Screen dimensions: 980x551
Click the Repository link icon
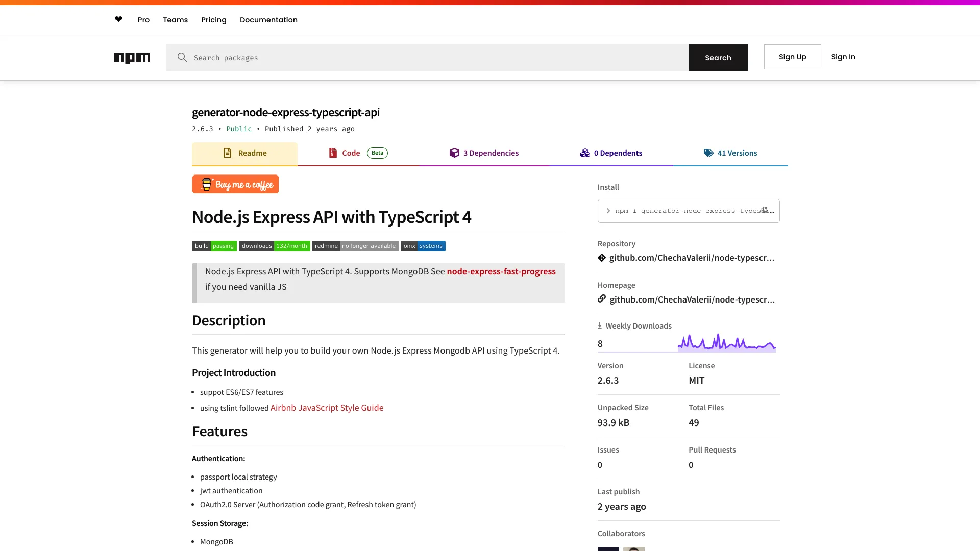click(x=601, y=257)
